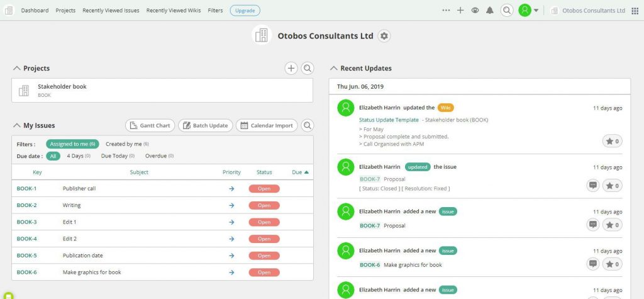The width and height of the screenshot is (644, 299).
Task: Filter issues due in 4 Days
Action: click(x=79, y=156)
